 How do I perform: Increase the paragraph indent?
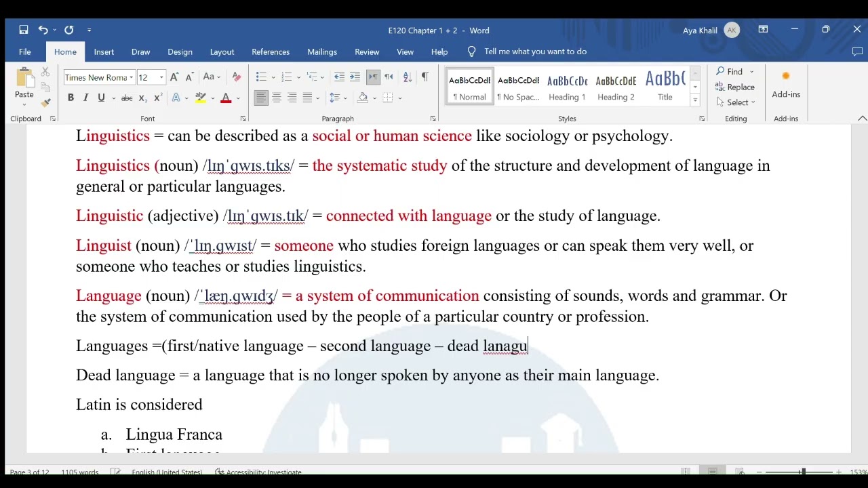(x=355, y=77)
